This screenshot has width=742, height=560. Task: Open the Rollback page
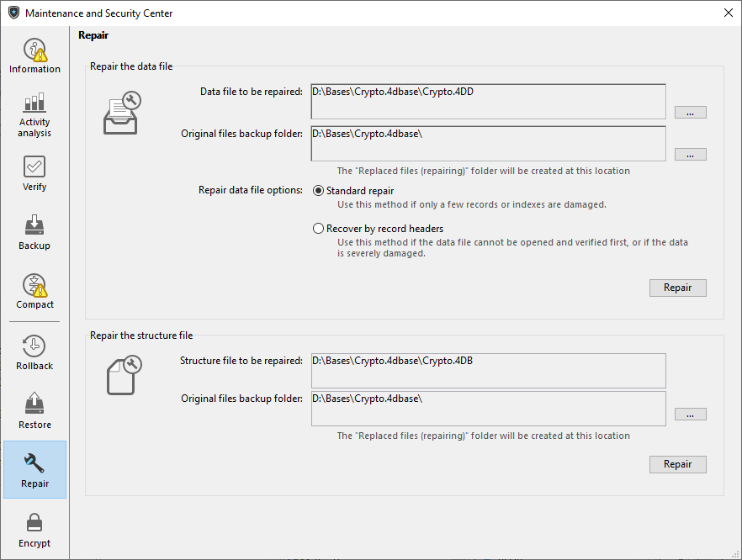34,353
